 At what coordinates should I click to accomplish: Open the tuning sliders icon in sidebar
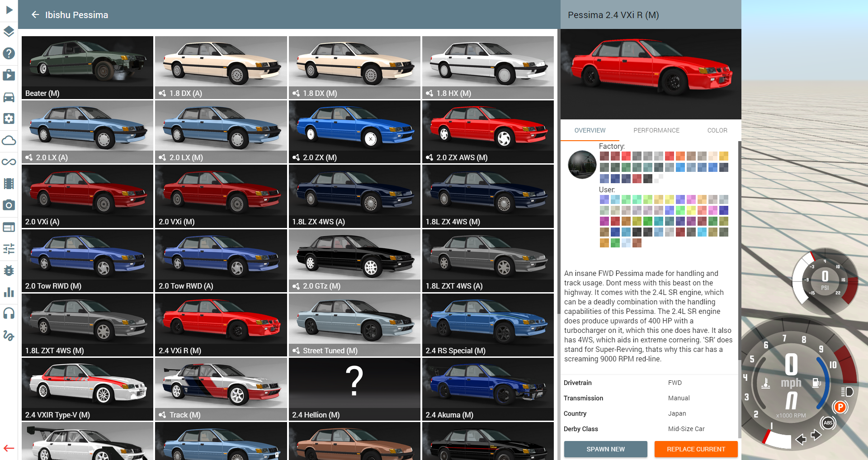click(x=9, y=248)
